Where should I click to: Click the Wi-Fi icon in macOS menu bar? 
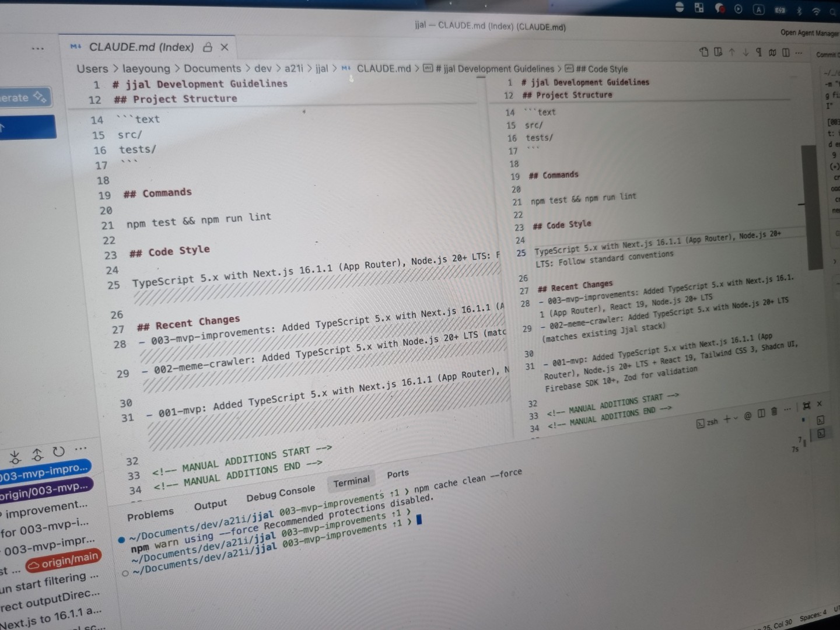coord(816,11)
